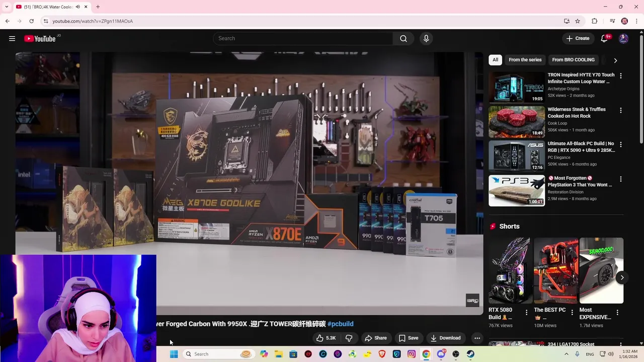Open the taskbar clock showing 1:32 AM

coord(630,354)
